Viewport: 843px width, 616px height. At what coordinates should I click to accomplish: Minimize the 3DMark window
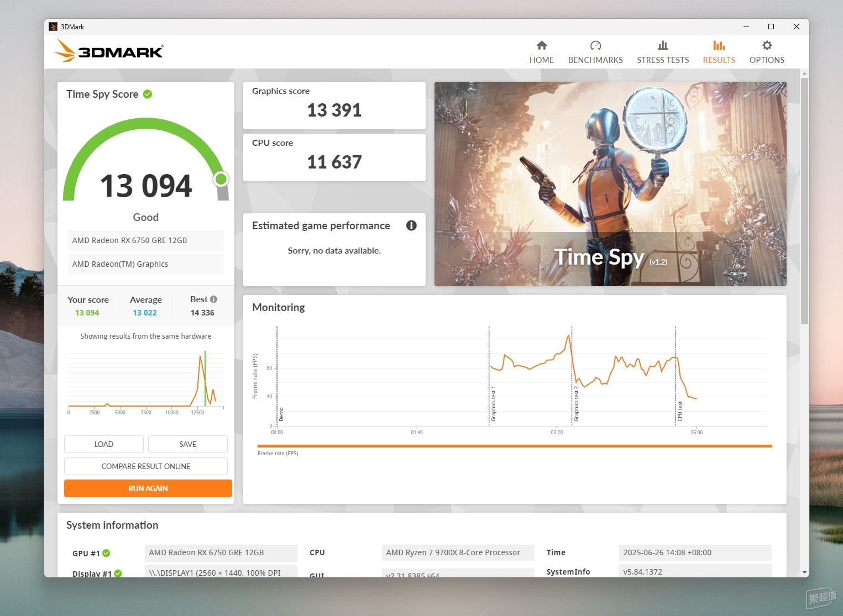(746, 27)
